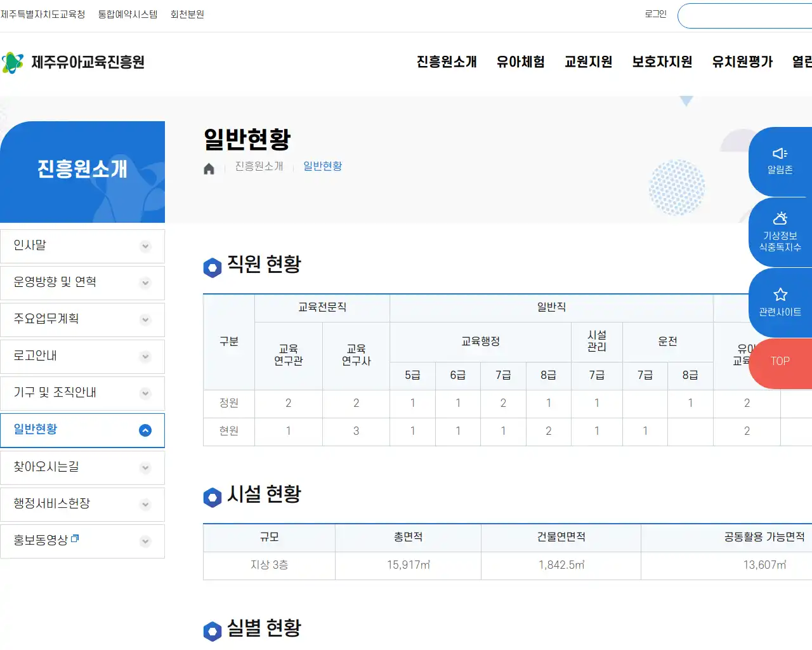
Task: Focus the header search field
Action: (745, 16)
